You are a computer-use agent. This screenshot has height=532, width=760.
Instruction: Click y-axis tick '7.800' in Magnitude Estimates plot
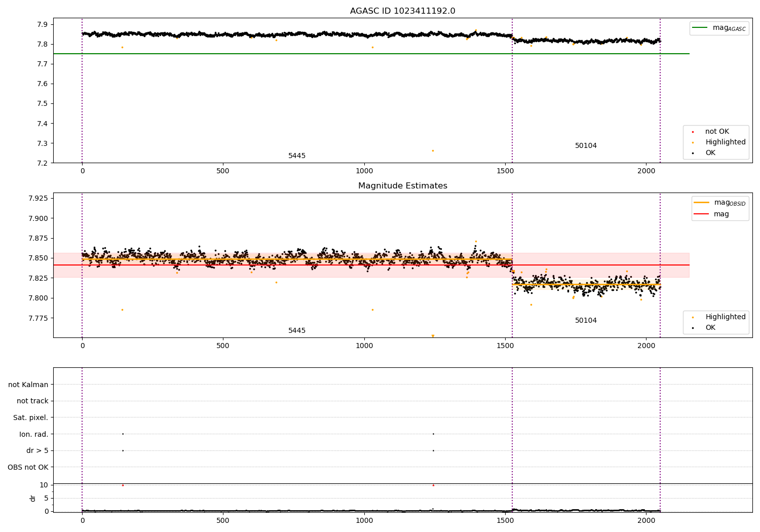(x=39, y=298)
